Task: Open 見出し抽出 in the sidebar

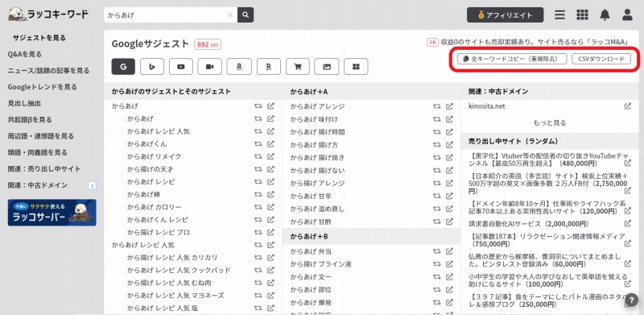Action: coord(24,103)
